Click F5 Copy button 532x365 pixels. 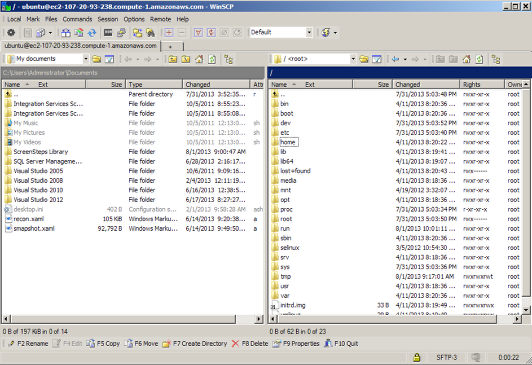pos(103,344)
